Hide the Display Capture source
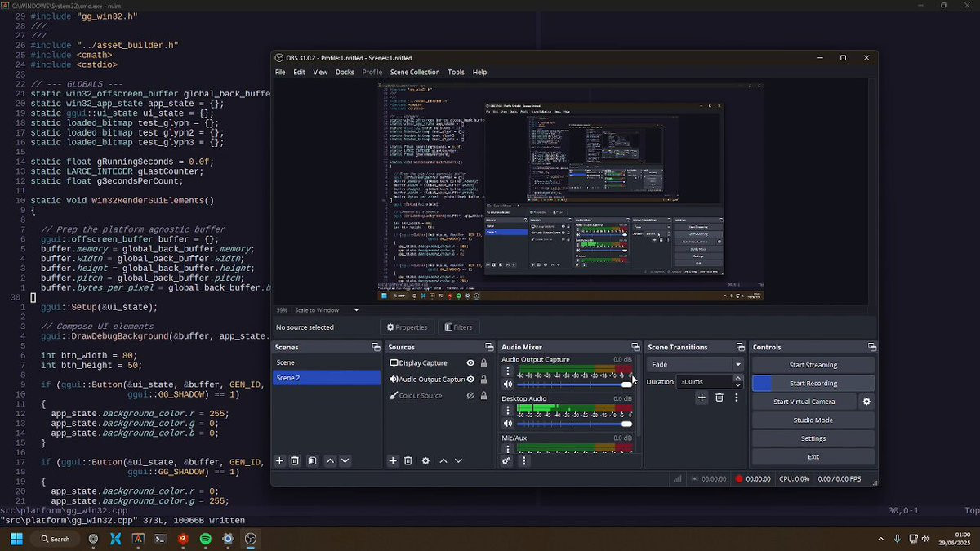980x551 pixels. click(470, 363)
